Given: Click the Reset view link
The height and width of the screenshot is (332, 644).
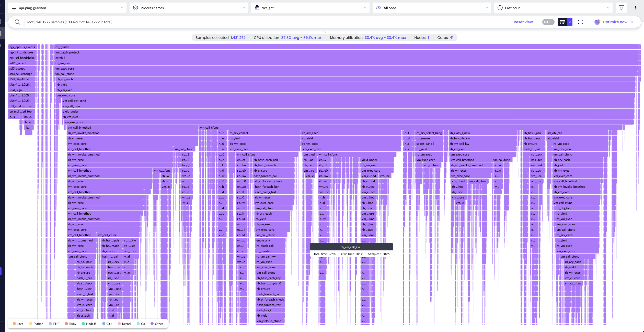Looking at the screenshot, I should [523, 22].
